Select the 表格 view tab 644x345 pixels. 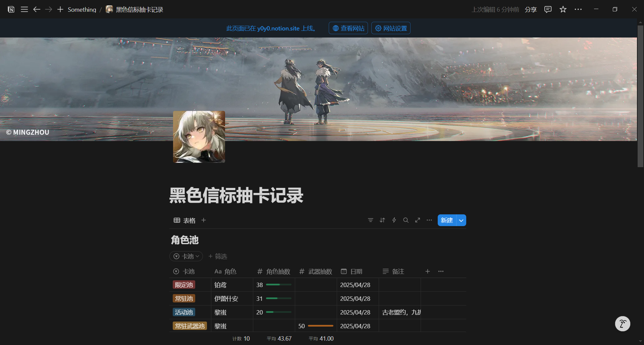coord(184,220)
